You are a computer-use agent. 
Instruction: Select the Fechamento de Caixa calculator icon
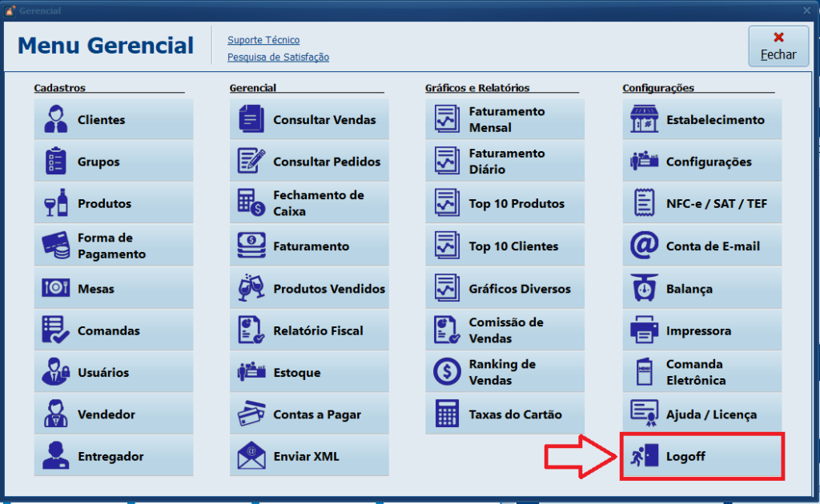[x=251, y=203]
